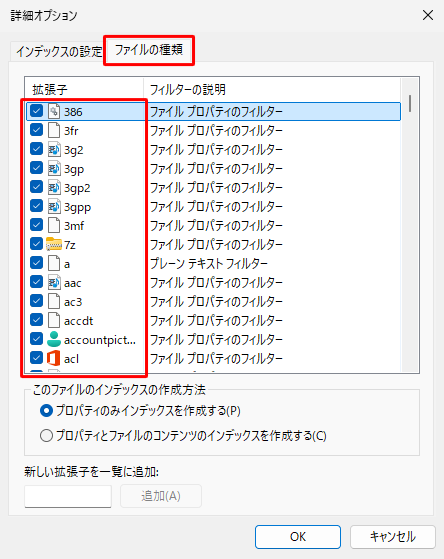Click the blank icon beside 3fr

[x=54, y=130]
